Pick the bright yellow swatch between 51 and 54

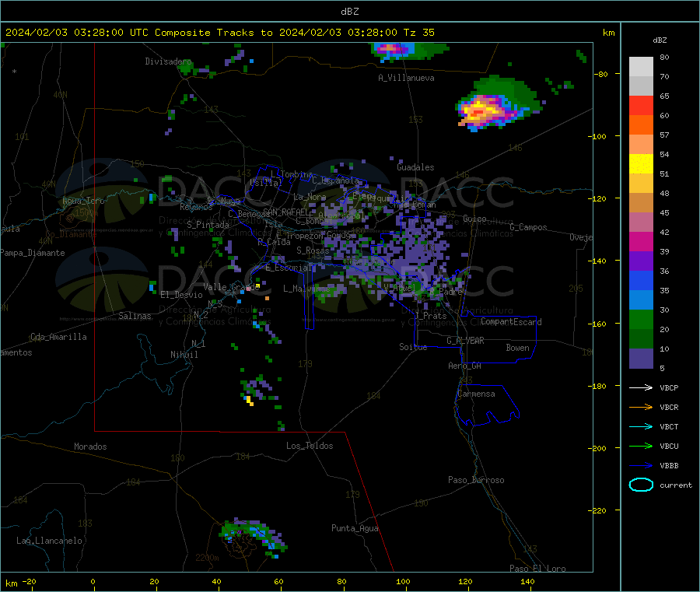coord(641,164)
